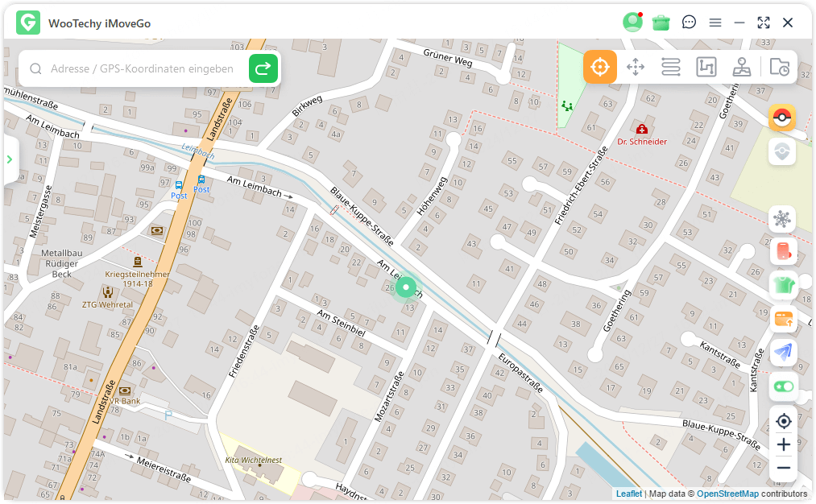The height and width of the screenshot is (504, 816).
Task: Select the teleport mode target icon
Action: click(600, 67)
